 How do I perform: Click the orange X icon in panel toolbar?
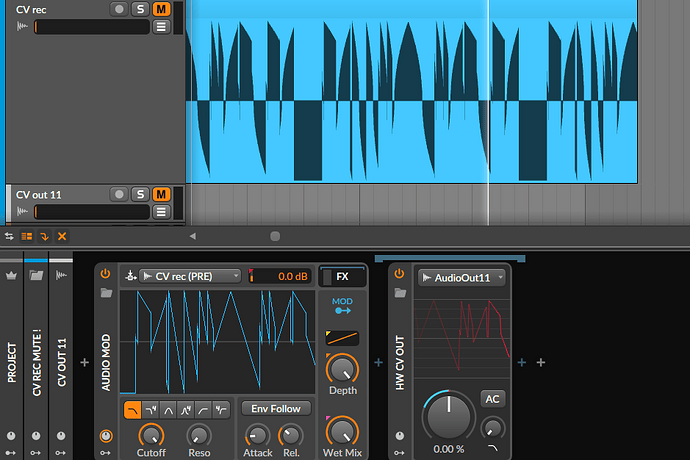pos(62,236)
